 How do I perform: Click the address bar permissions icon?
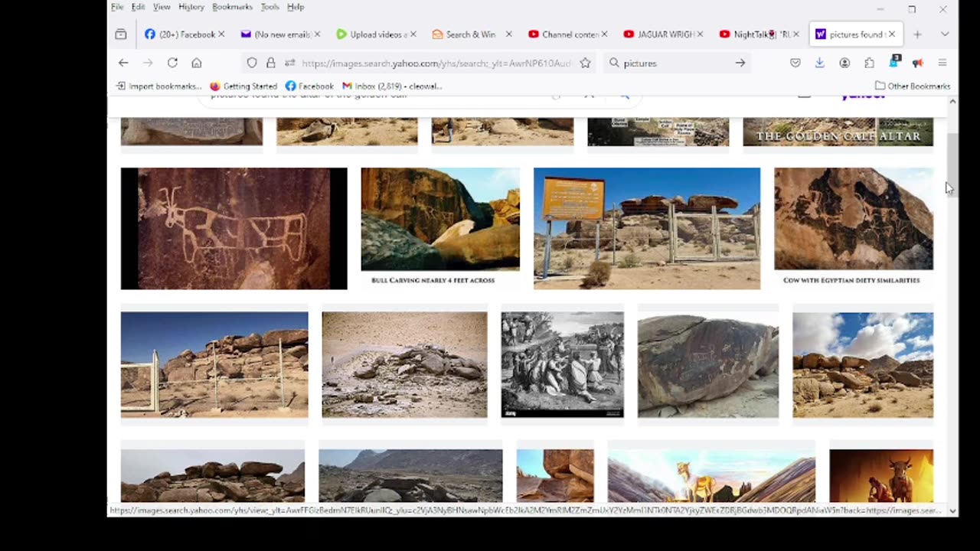[x=290, y=63]
